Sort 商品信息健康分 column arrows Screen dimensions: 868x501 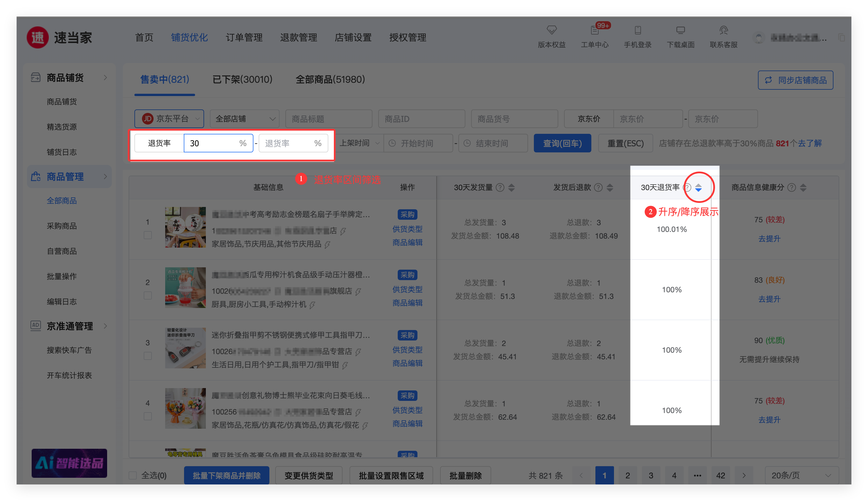click(803, 188)
